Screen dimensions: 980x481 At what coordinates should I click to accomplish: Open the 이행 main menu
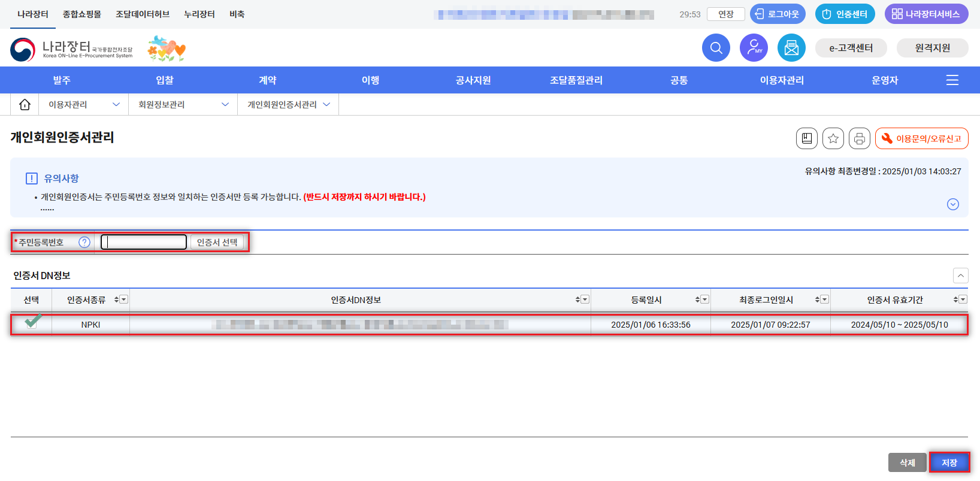pos(371,80)
